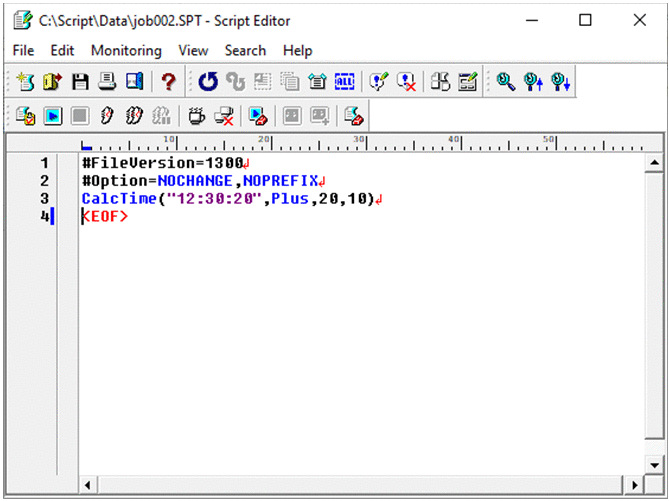Screen dimensions: 669x501
Task: Click the grayed window pane with plus icon
Action: point(320,116)
